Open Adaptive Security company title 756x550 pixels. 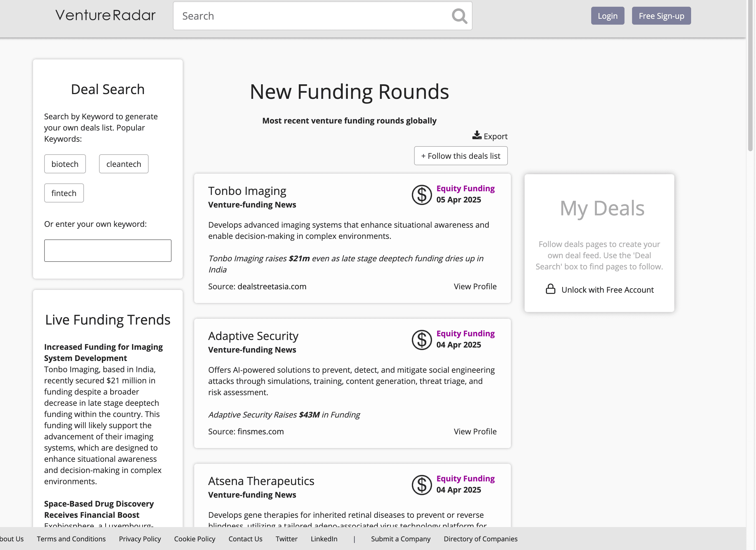[253, 336]
